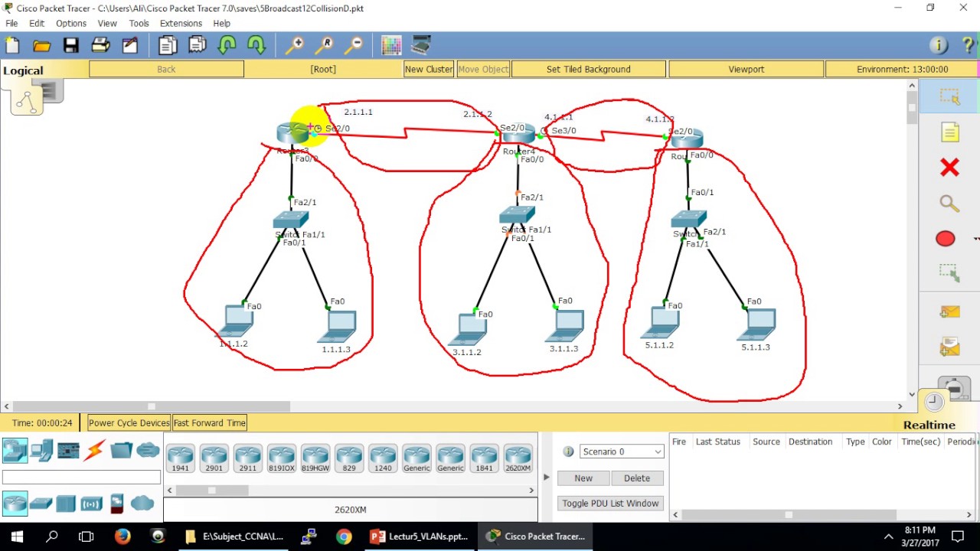Open Environment: 13:00:00 settings
Screen dimensions: 980x551
click(x=902, y=69)
